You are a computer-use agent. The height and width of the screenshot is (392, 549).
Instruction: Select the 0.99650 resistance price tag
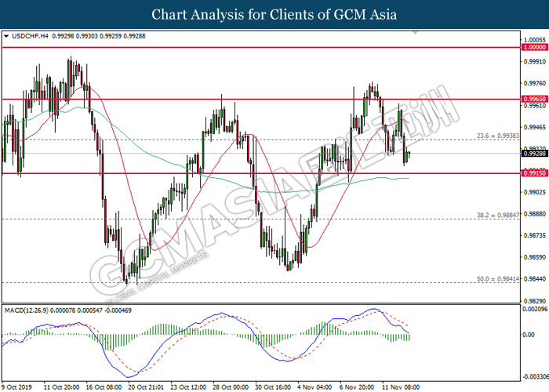(534, 100)
